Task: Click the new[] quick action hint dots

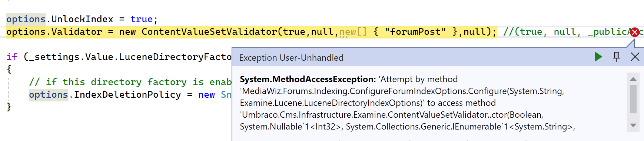Action: 343,37
